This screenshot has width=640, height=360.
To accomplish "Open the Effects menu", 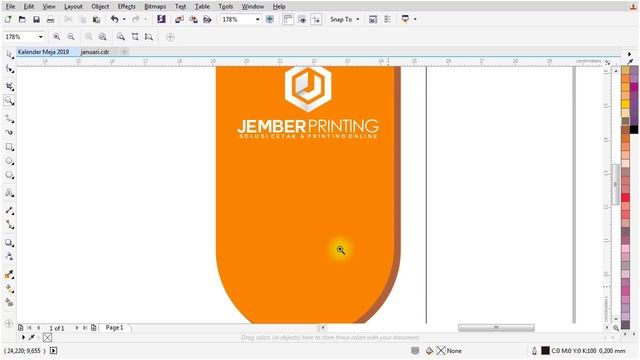I will [x=126, y=7].
